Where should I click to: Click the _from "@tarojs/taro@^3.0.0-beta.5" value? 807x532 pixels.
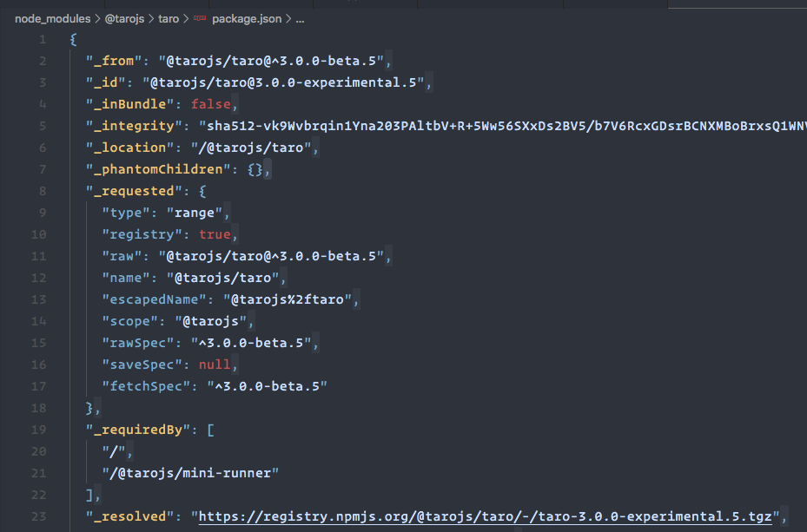[x=271, y=61]
